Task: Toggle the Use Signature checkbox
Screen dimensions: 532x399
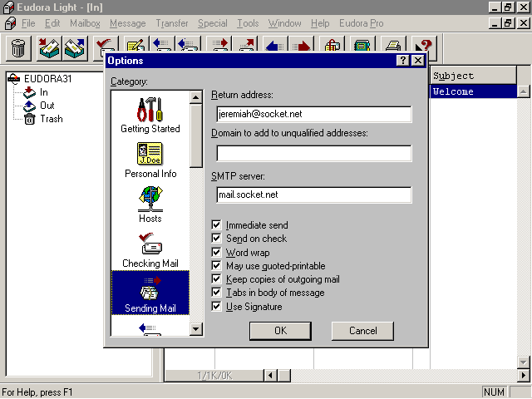Action: [x=216, y=306]
